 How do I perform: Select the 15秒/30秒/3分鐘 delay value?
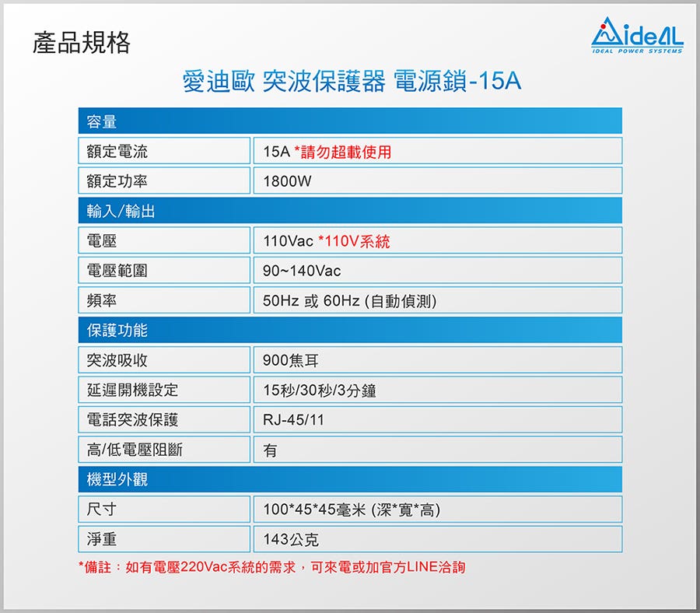click(320, 391)
